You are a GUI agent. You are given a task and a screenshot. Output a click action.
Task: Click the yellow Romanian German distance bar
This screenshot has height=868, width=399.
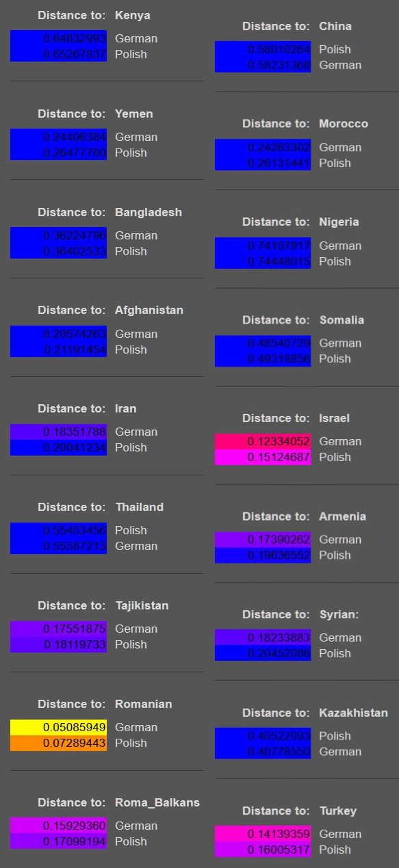(58, 727)
